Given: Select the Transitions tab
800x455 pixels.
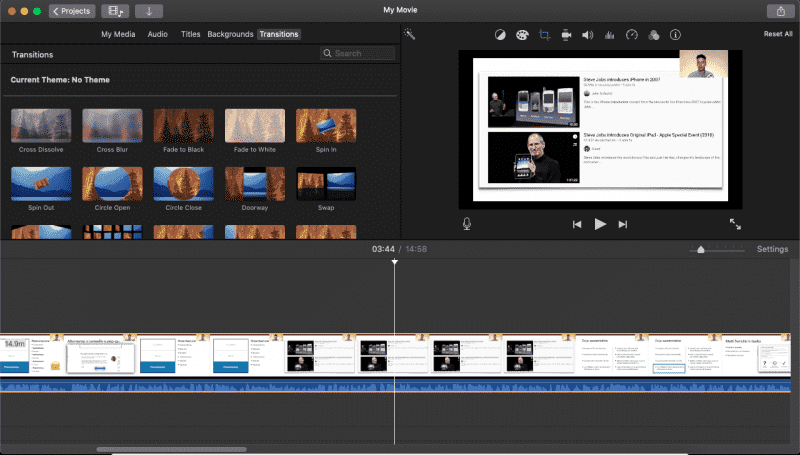Looking at the screenshot, I should [279, 34].
